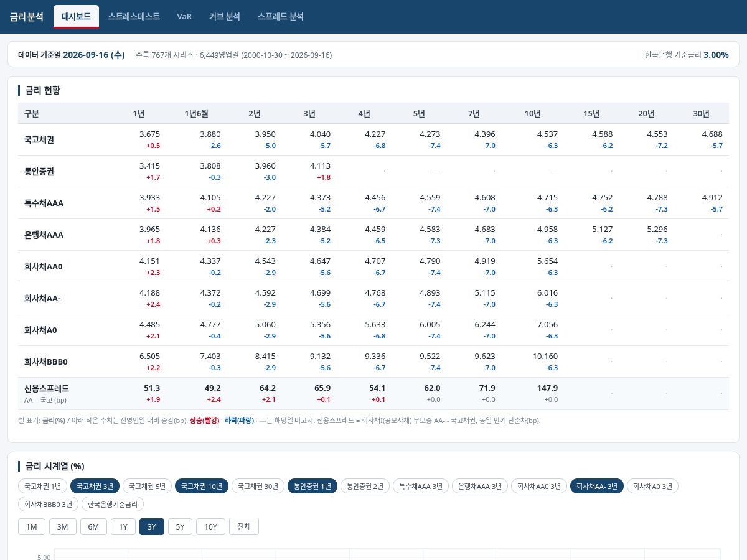
Task: Turn off the 국고채권 10년 series chip
Action: pyautogui.click(x=202, y=486)
